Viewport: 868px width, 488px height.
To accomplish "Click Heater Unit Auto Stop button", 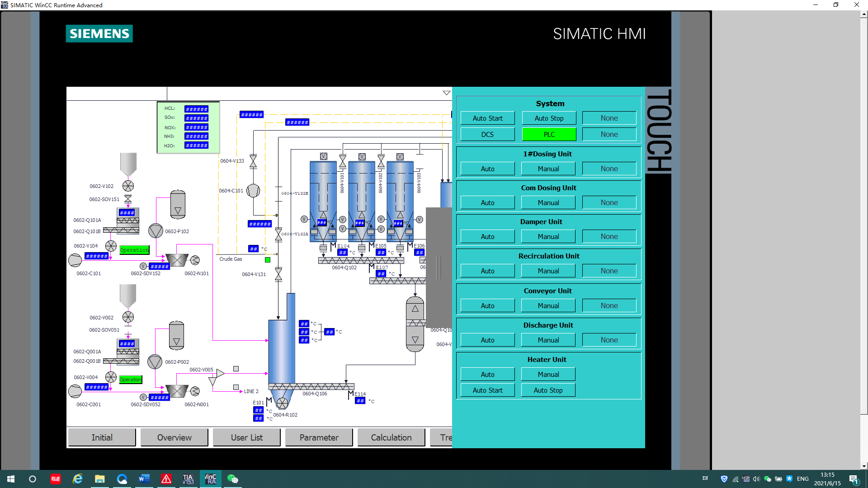I will pyautogui.click(x=548, y=390).
